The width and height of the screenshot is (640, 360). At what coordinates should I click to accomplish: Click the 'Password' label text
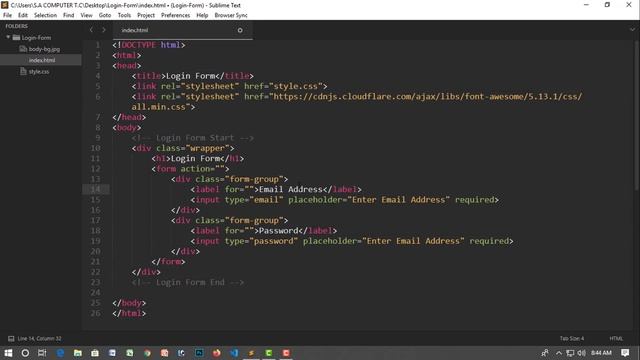(x=278, y=231)
